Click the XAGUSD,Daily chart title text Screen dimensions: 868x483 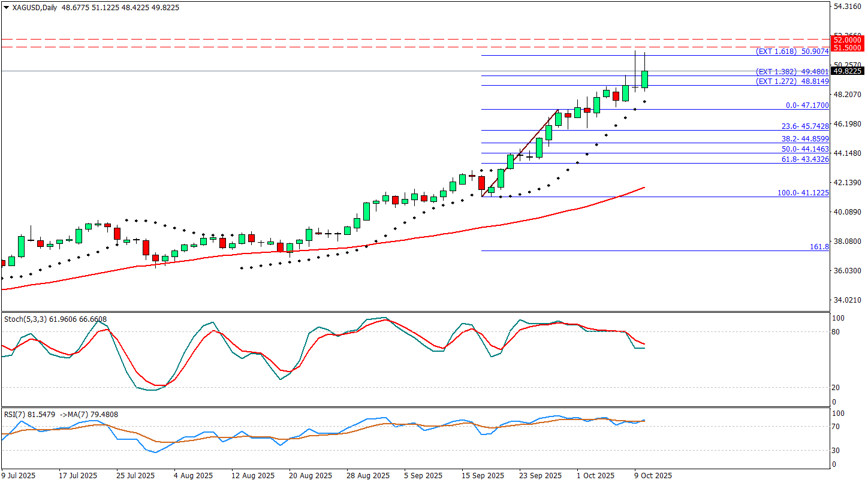click(x=35, y=8)
